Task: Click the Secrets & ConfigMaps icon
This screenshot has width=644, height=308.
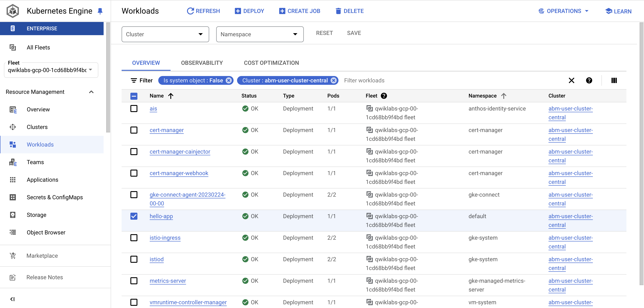Action: pyautogui.click(x=13, y=197)
